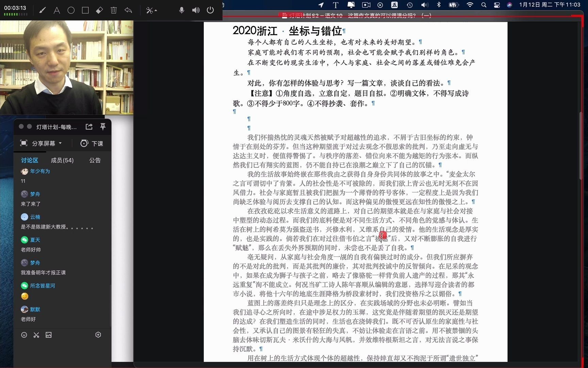This screenshot has height=368, width=588.
Task: Open chat panel settings gear
Action: [98, 335]
